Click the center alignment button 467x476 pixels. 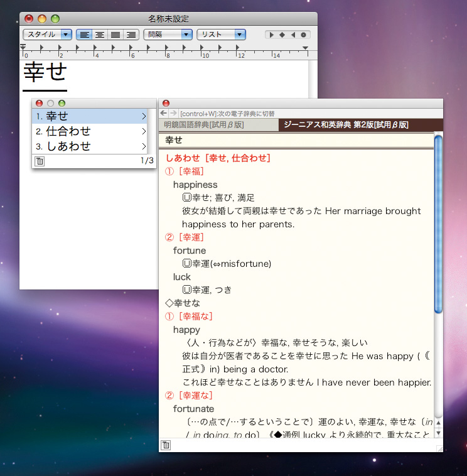pos(99,35)
